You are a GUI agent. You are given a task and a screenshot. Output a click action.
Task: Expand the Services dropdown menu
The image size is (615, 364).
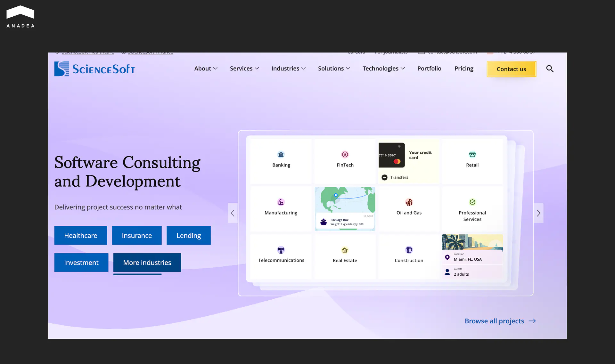coord(244,69)
